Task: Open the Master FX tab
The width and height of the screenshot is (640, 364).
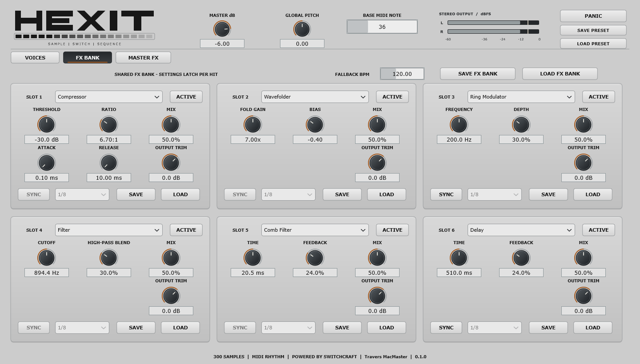Action: pos(143,58)
